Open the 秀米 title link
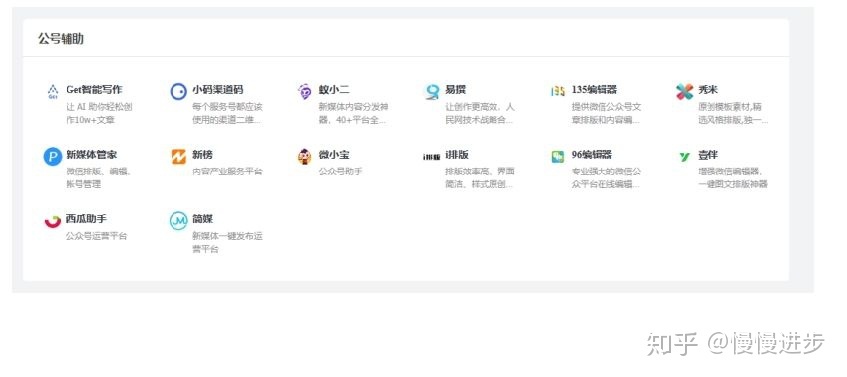The width and height of the screenshot is (847, 377). [708, 89]
